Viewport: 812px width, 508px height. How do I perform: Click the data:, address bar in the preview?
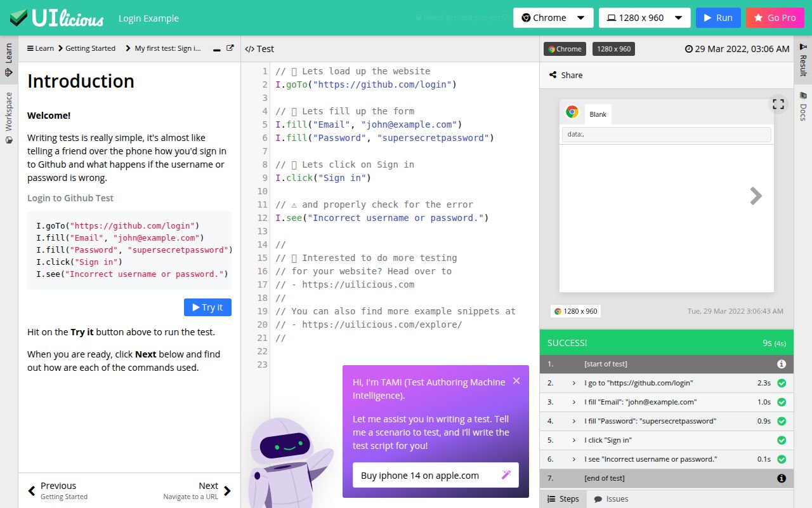[x=667, y=135]
